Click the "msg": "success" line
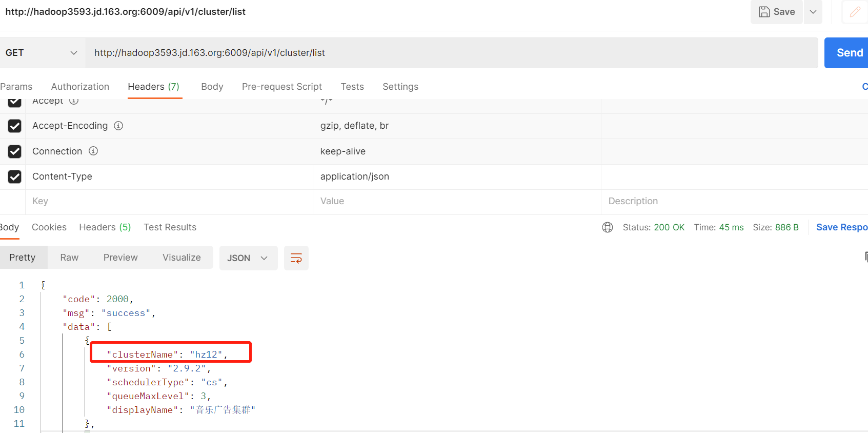 coord(109,313)
